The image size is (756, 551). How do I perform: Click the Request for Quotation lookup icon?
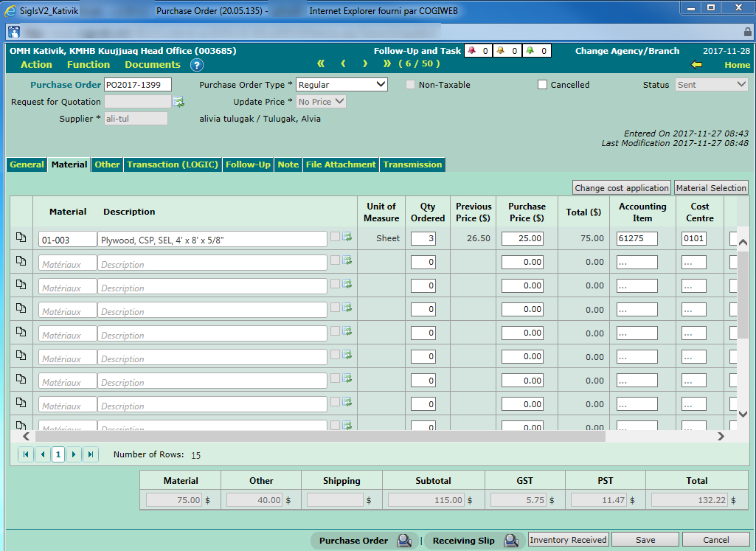pyautogui.click(x=178, y=102)
